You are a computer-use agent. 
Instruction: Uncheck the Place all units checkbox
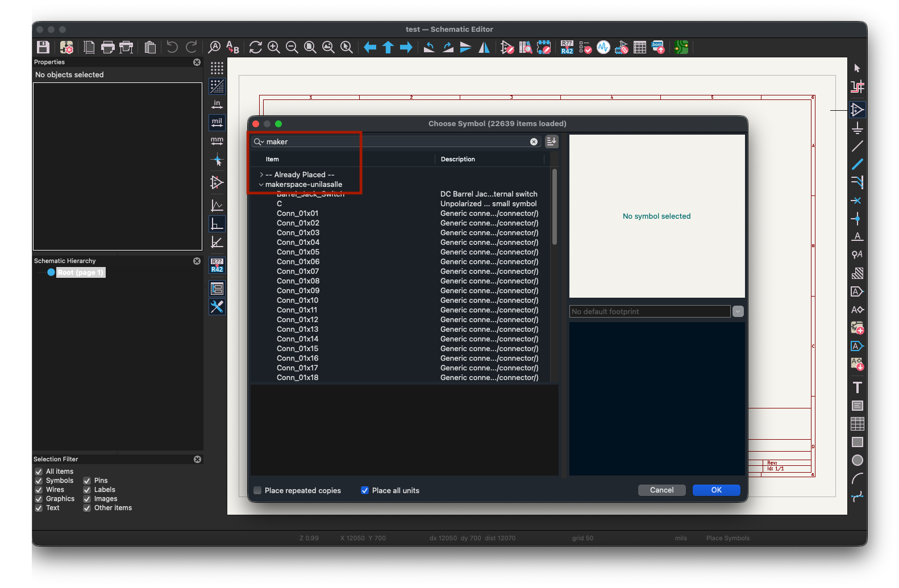coord(365,490)
